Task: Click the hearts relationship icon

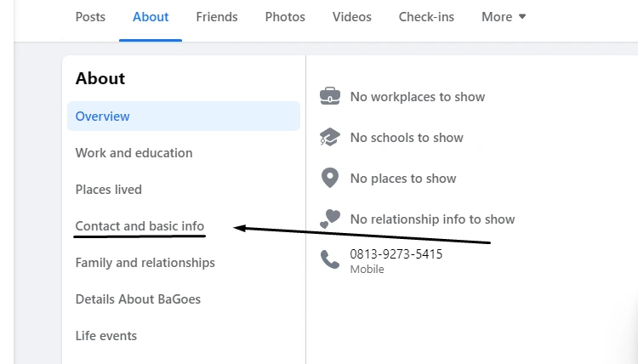Action: pos(330,219)
